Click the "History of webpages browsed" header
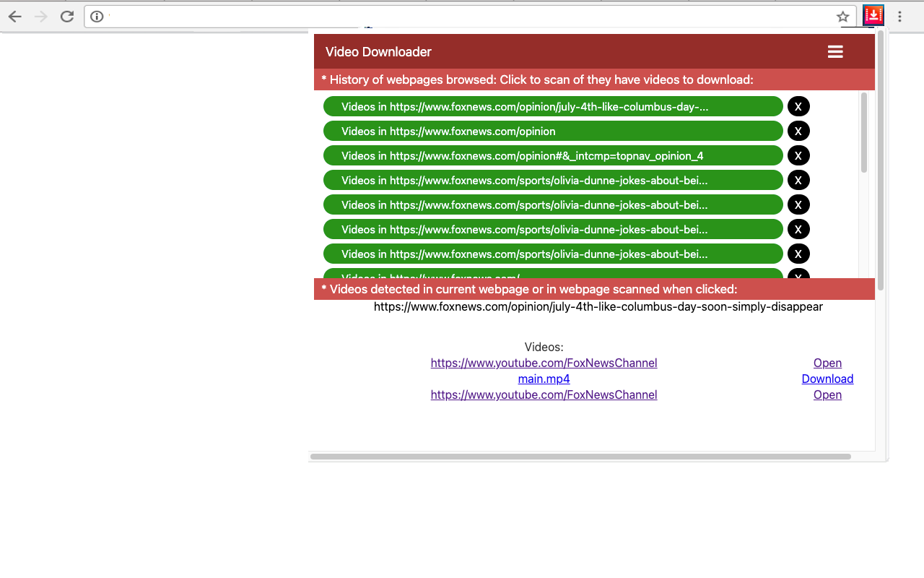This screenshot has height=578, width=924. point(594,79)
